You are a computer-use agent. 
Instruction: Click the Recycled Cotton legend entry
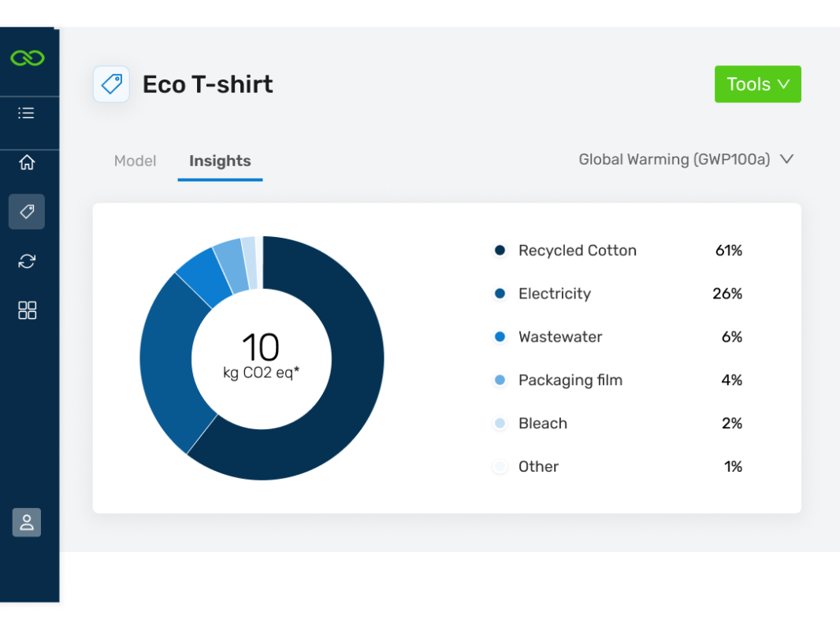577,251
